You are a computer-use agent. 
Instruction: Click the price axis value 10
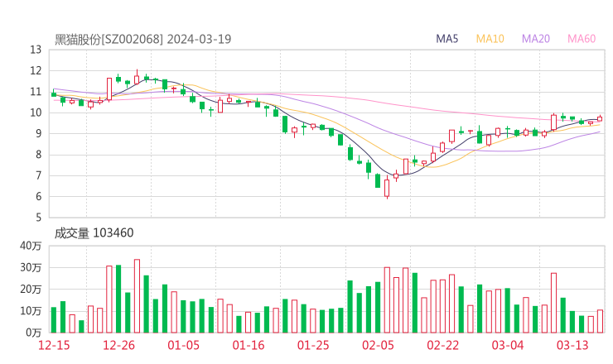36,113
